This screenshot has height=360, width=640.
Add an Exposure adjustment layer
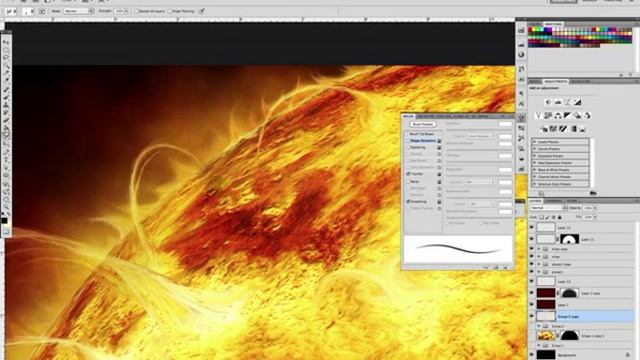point(578,102)
